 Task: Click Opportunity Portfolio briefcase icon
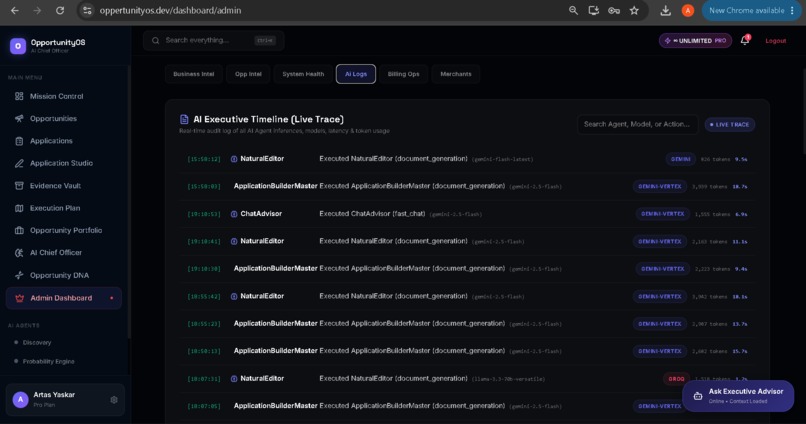(x=19, y=230)
